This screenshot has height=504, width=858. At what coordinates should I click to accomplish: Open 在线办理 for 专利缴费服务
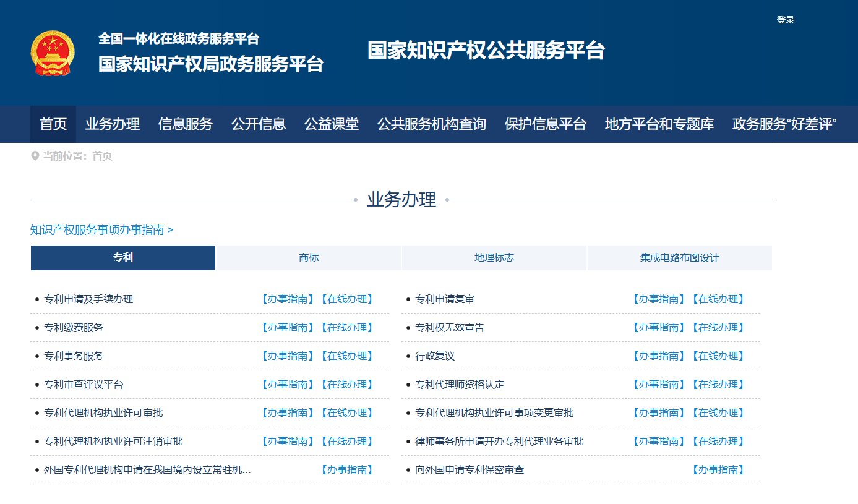click(x=348, y=327)
